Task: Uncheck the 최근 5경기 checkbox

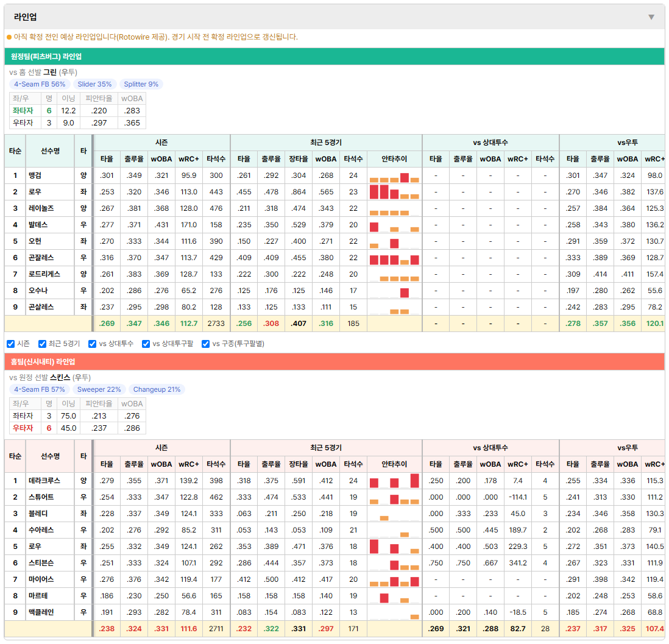Action: tap(42, 344)
